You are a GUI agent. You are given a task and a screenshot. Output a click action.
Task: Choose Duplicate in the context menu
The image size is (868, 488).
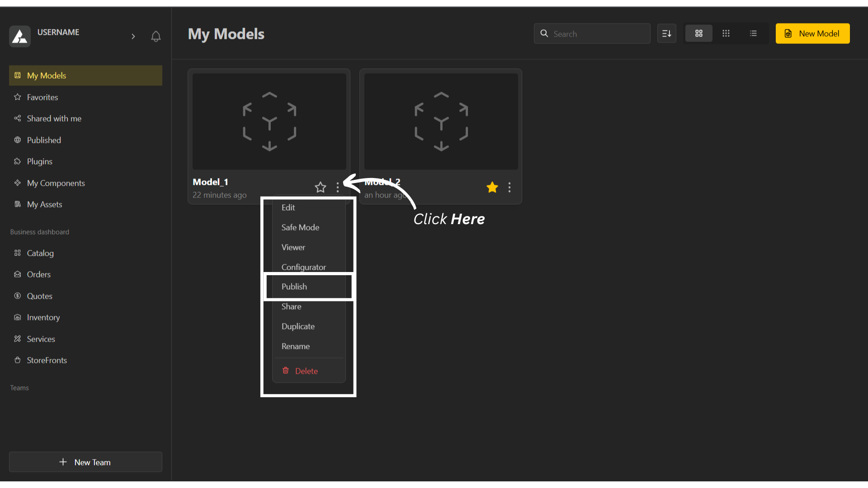pyautogui.click(x=298, y=326)
